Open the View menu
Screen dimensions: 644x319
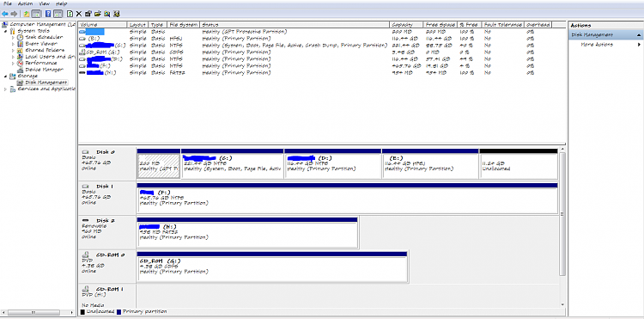(x=45, y=3)
